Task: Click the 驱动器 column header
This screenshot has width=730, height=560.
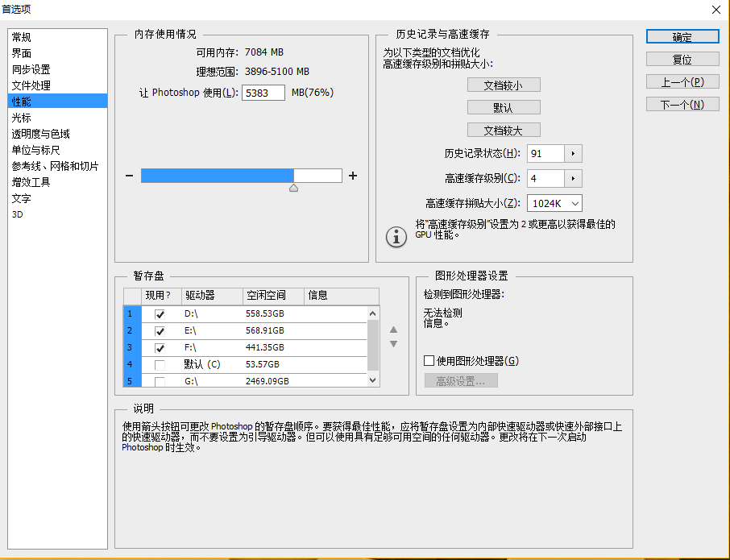Action: (x=212, y=296)
